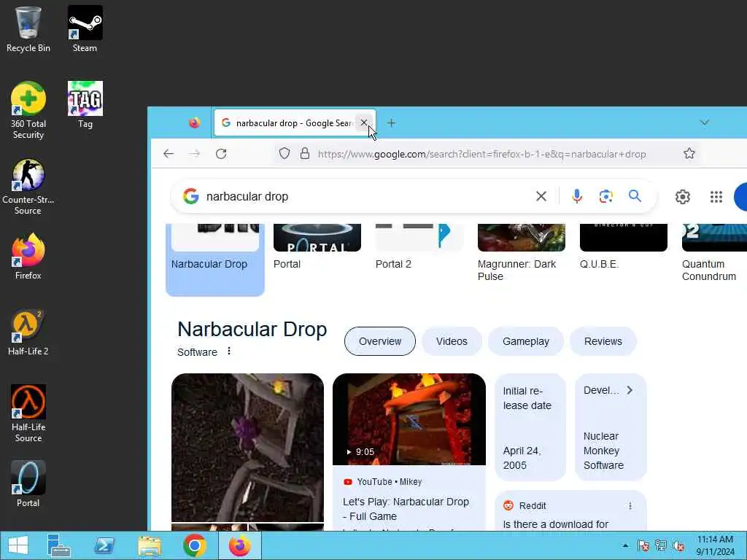The width and height of the screenshot is (747, 560).
Task: Open the 360 Total Security shortcut
Action: 28,111
